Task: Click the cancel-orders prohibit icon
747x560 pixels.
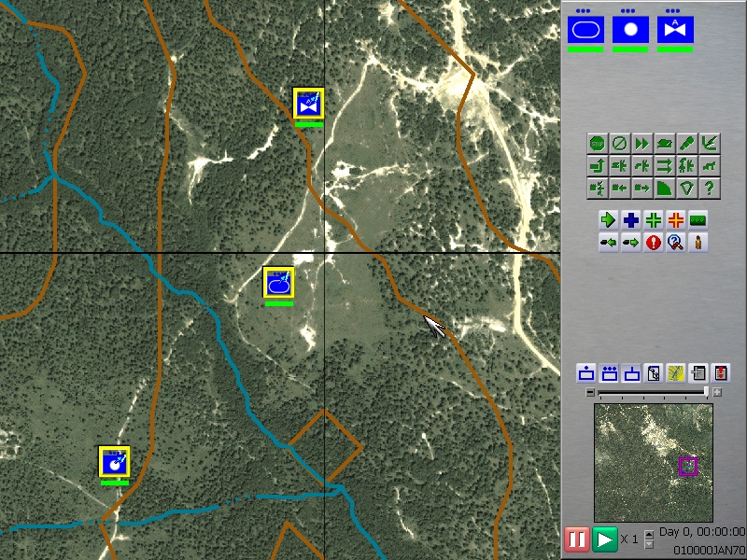Action: (x=619, y=142)
